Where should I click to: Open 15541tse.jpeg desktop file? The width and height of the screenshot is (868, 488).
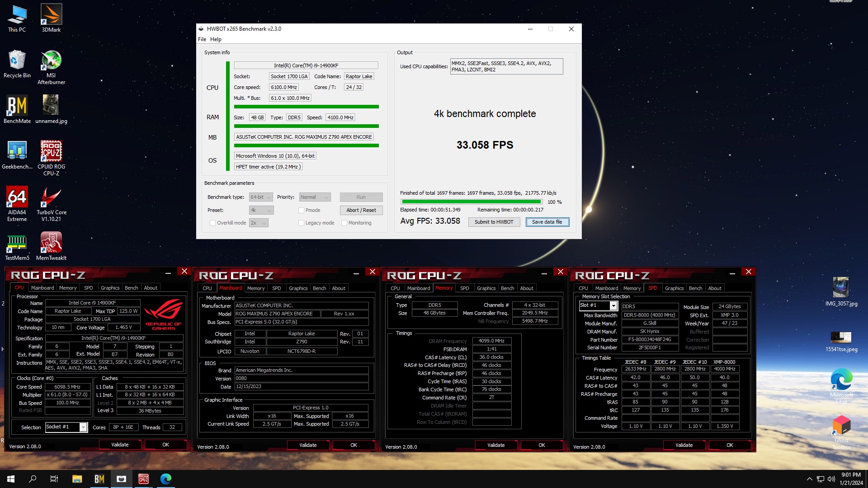coord(841,341)
